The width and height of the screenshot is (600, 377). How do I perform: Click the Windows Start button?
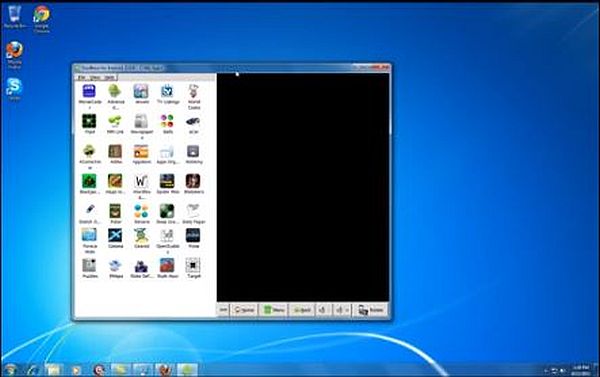click(10, 370)
